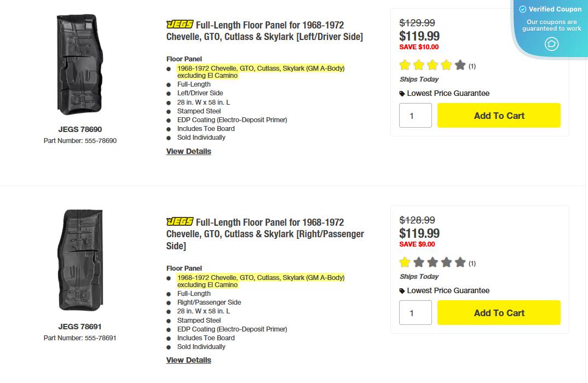Click the highlighted 1968-1972 Chevelle compatibility text
The image size is (588, 383).
261,68
